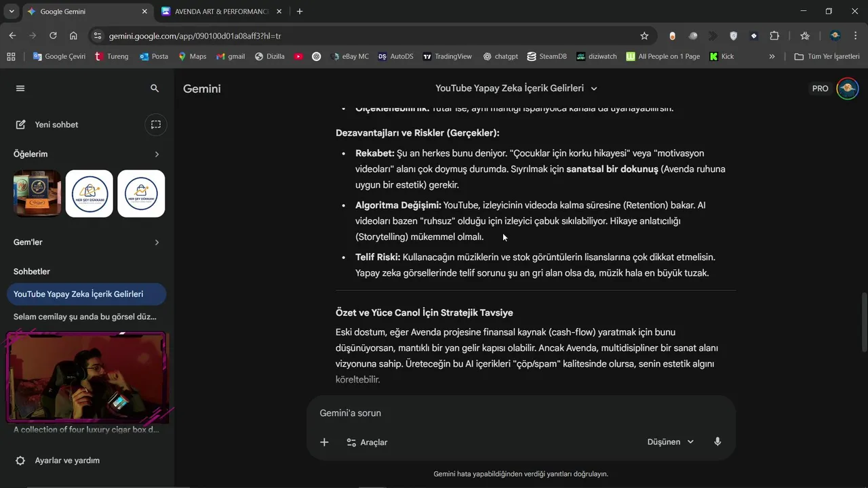Open the Chrome extensions puzzle icon
The height and width of the screenshot is (488, 868).
tap(774, 36)
